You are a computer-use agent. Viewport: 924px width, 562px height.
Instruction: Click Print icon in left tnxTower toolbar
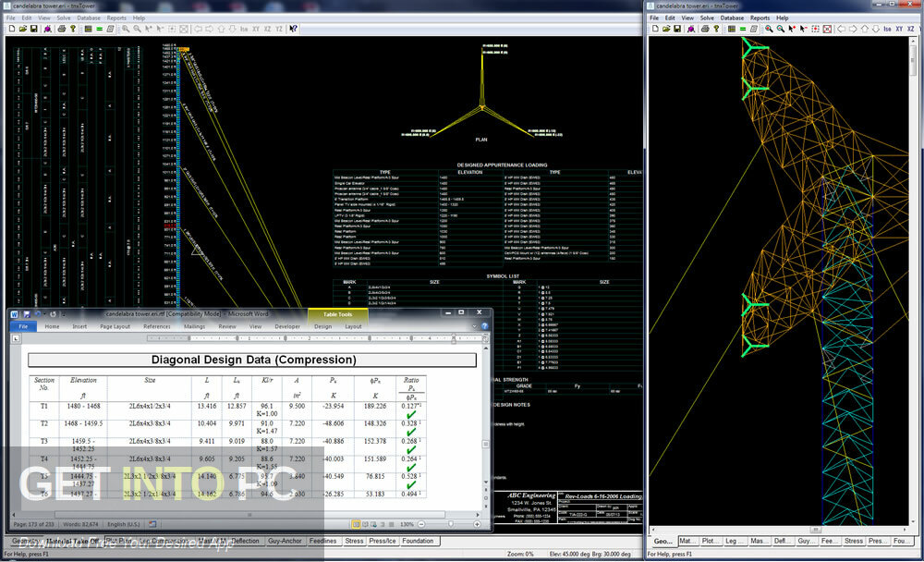click(x=61, y=29)
